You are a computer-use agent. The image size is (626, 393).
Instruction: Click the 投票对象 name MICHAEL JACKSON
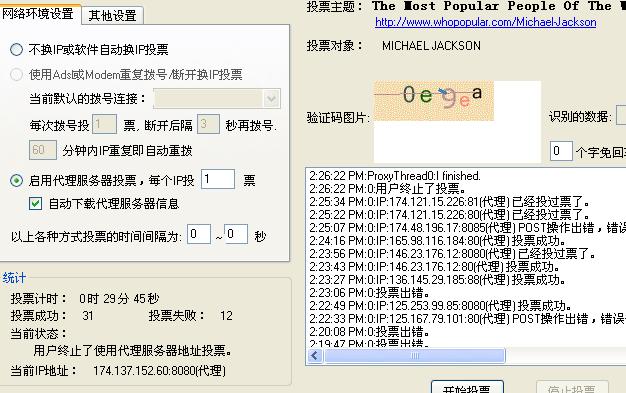[431, 46]
